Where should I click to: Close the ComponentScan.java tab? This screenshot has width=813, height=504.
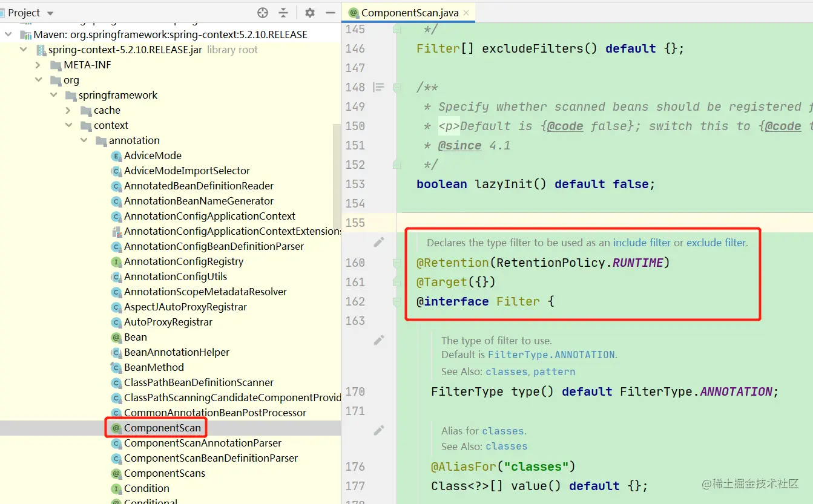[x=467, y=13]
